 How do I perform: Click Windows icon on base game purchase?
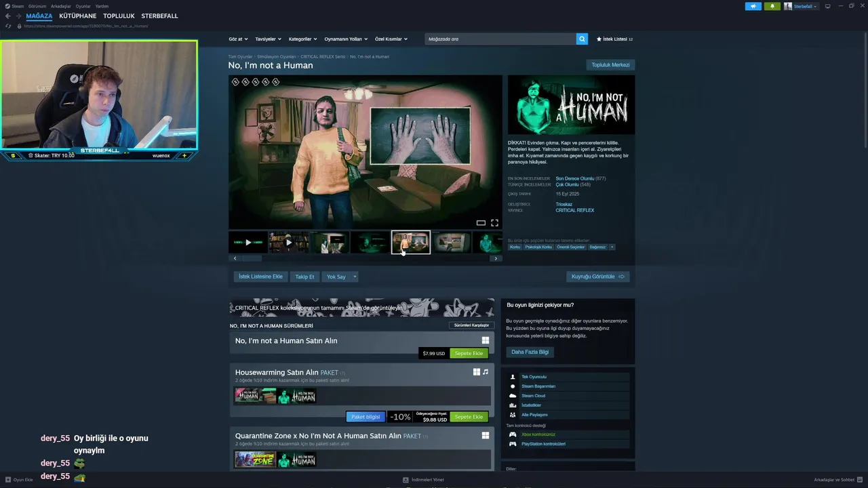pos(486,340)
